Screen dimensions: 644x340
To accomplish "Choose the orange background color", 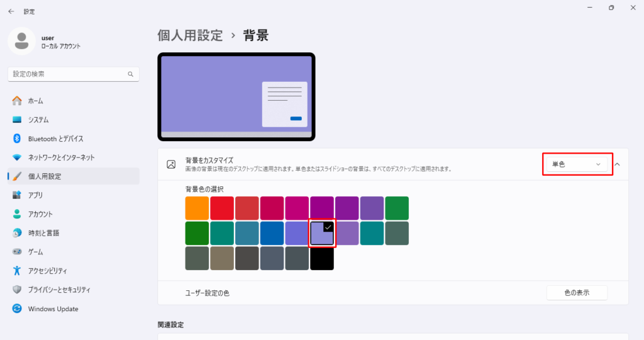I will click(197, 208).
